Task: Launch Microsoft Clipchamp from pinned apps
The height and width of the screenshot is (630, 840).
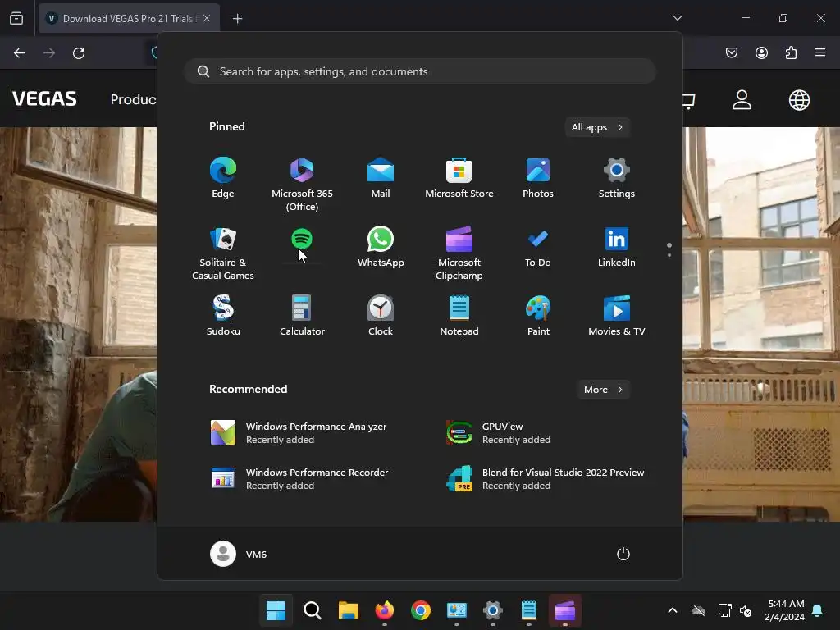Action: [459, 253]
